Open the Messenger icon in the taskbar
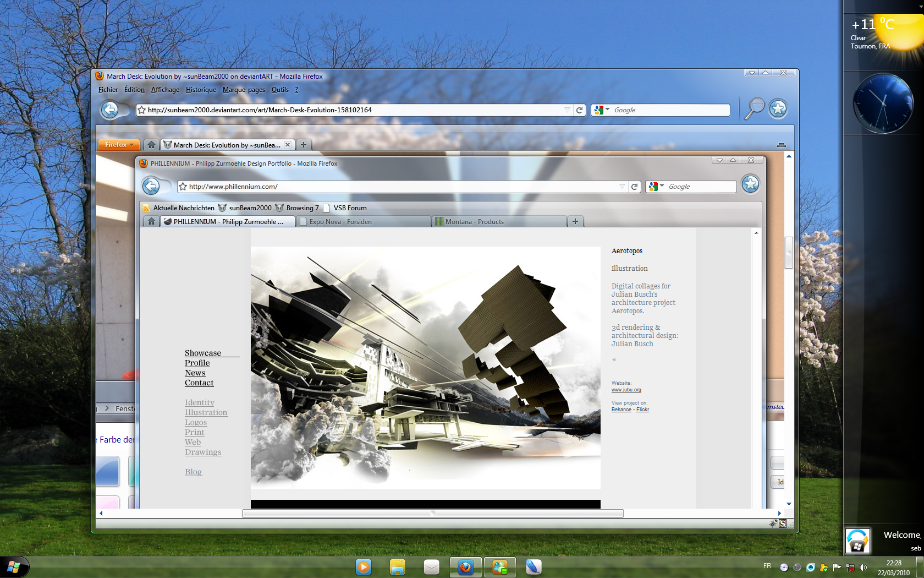 tap(500, 567)
